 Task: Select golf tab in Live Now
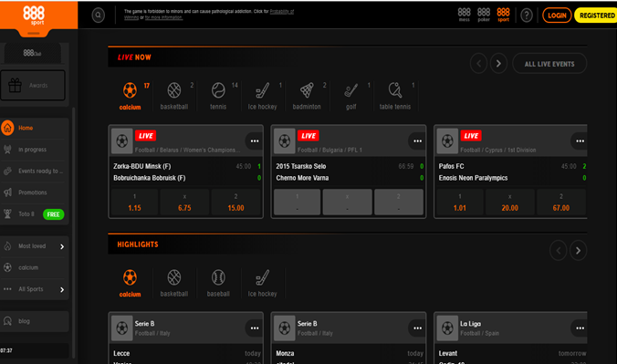[x=351, y=96]
